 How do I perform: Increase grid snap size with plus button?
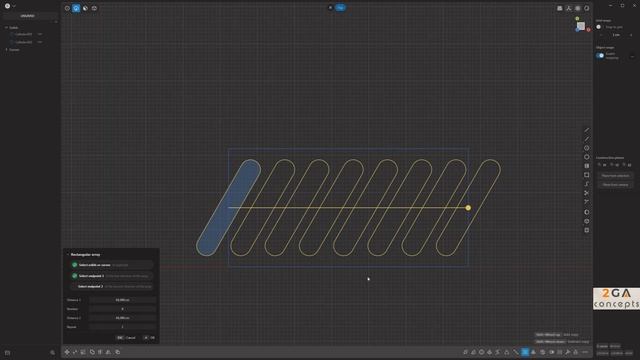631,35
